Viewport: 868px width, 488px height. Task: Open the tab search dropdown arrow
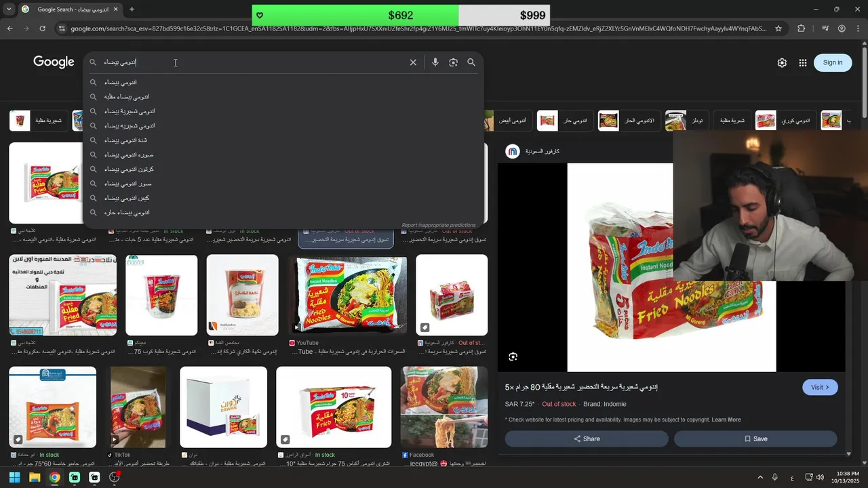click(9, 9)
